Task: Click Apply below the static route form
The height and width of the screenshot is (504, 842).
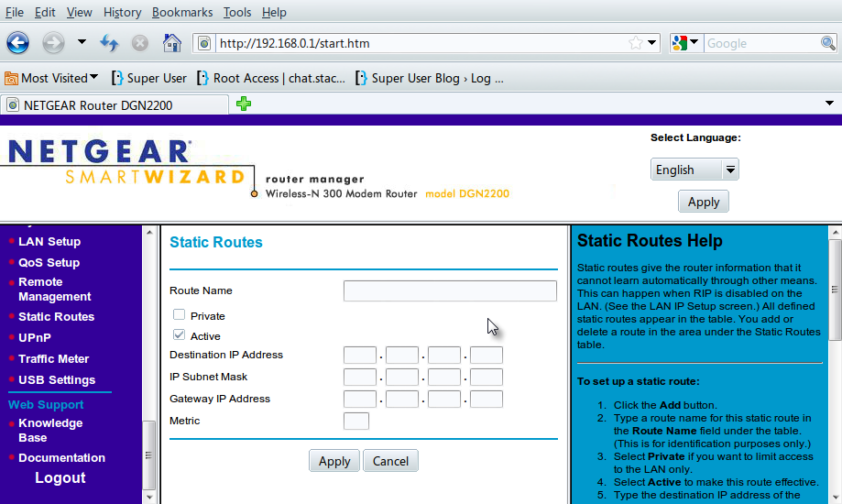Action: tap(334, 461)
